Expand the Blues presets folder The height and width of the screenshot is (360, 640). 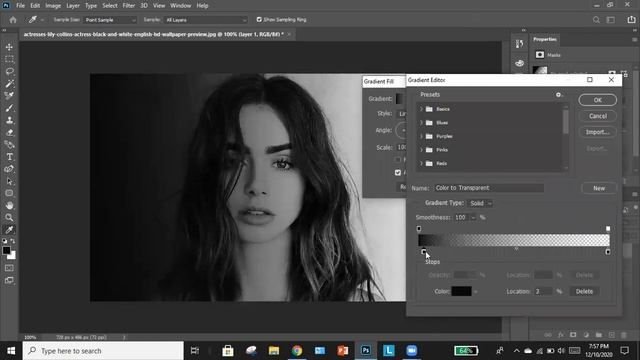click(421, 122)
